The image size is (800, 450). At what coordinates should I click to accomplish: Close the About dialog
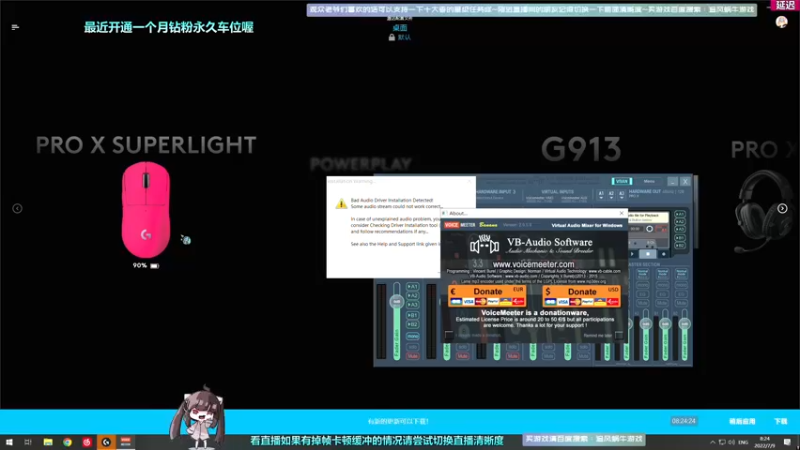pyautogui.click(x=621, y=213)
